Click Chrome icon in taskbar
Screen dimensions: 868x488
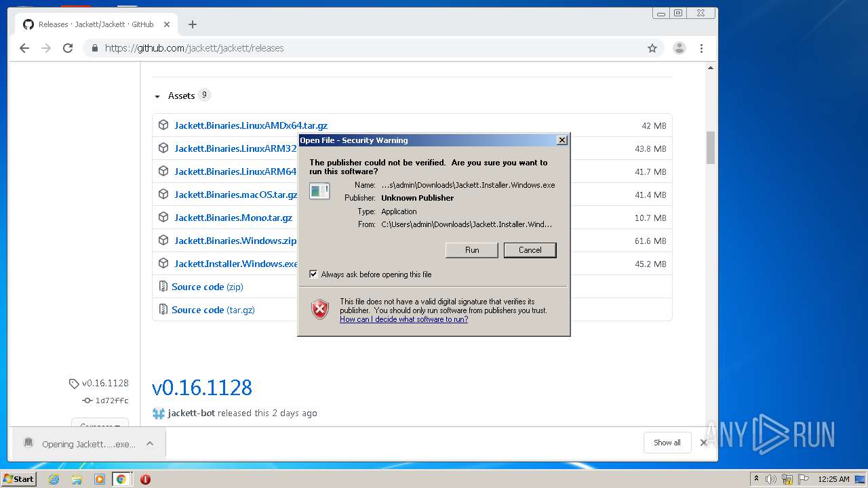pos(121,479)
